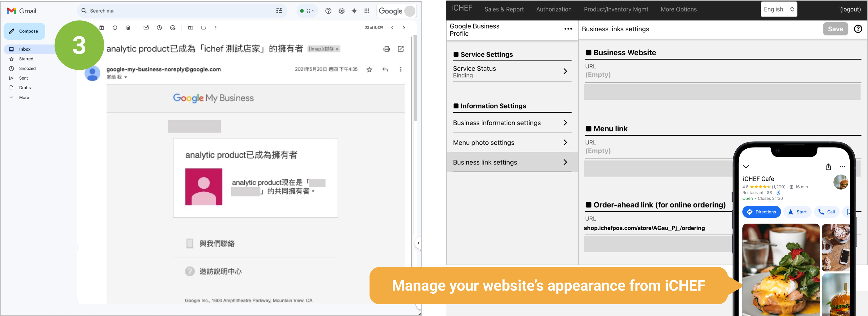Viewport: 868px width, 316px height.
Task: Open the Sales & Report menu
Action: coord(504,9)
